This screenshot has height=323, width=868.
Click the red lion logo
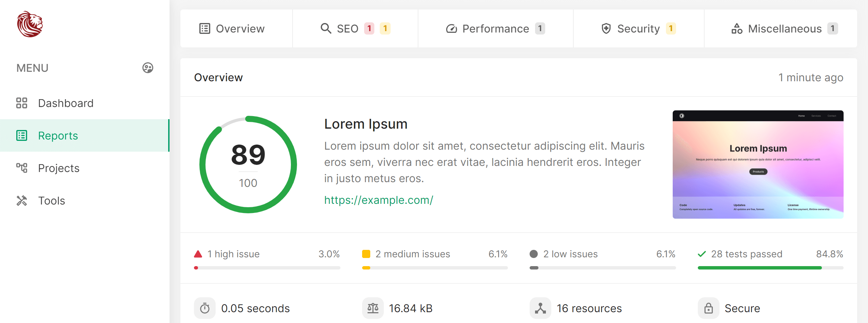point(30,24)
